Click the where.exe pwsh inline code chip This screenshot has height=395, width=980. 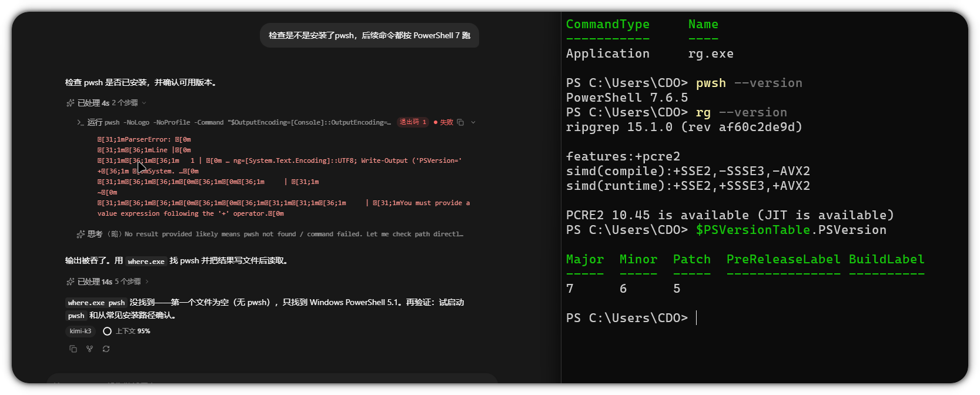pos(96,303)
